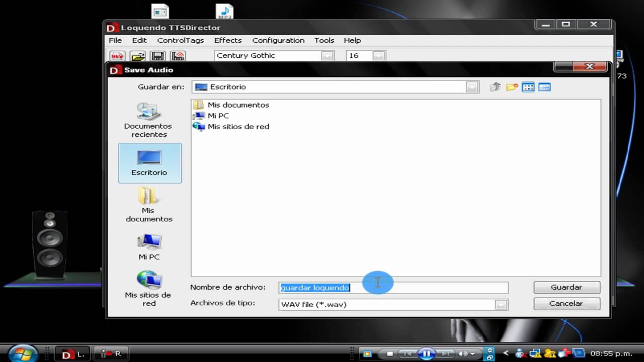This screenshot has height=362, width=644.
Task: Open the ControlTags menu
Action: click(x=181, y=40)
